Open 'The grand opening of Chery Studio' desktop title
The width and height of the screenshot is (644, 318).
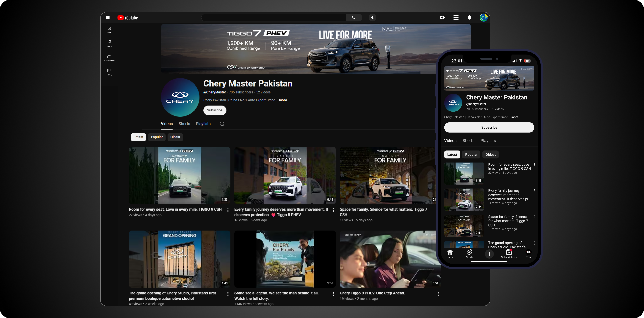(172, 296)
